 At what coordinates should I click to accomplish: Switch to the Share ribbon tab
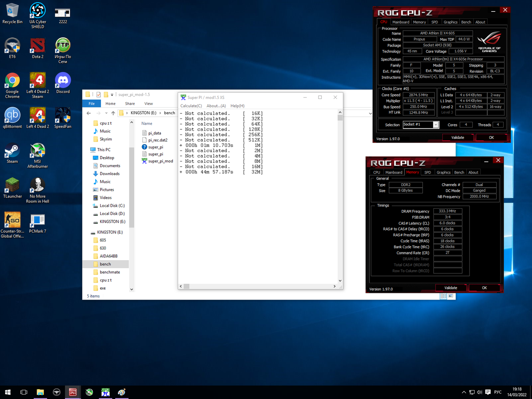click(130, 104)
